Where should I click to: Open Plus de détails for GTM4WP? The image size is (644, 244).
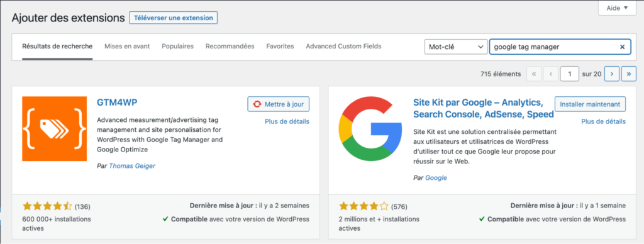(x=287, y=121)
